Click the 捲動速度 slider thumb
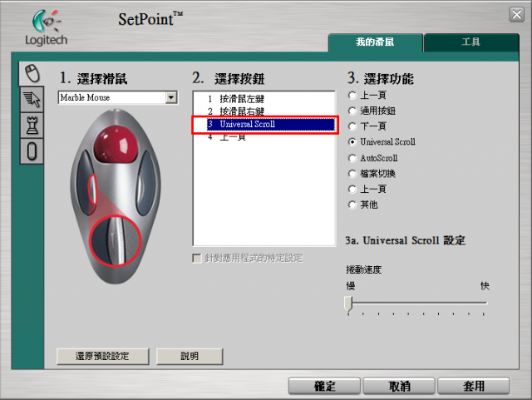This screenshot has width=532, height=400. [x=348, y=304]
